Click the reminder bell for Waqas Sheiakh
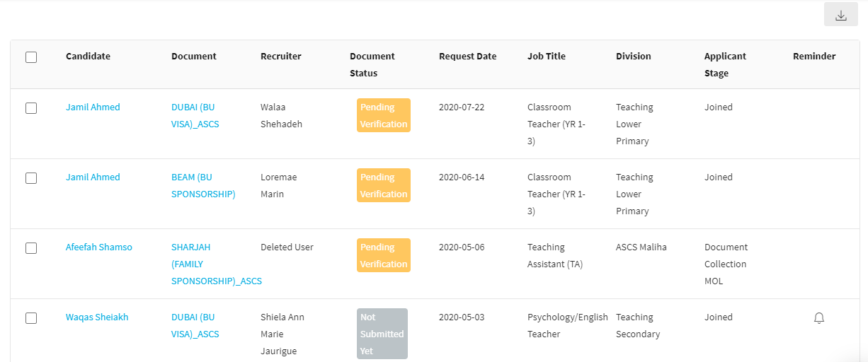Image resolution: width=868 pixels, height=362 pixels. click(x=819, y=318)
